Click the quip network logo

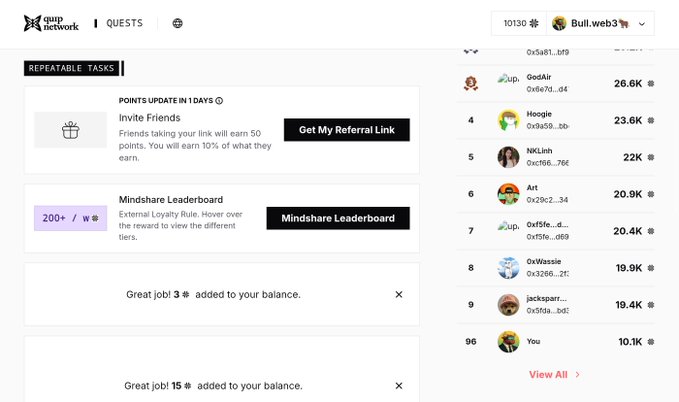51,23
